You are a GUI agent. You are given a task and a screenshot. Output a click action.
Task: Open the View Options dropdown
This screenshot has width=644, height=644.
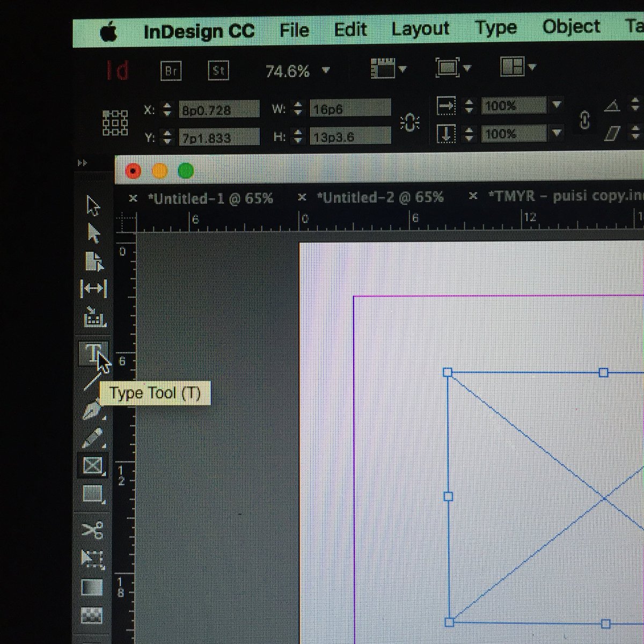click(389, 68)
